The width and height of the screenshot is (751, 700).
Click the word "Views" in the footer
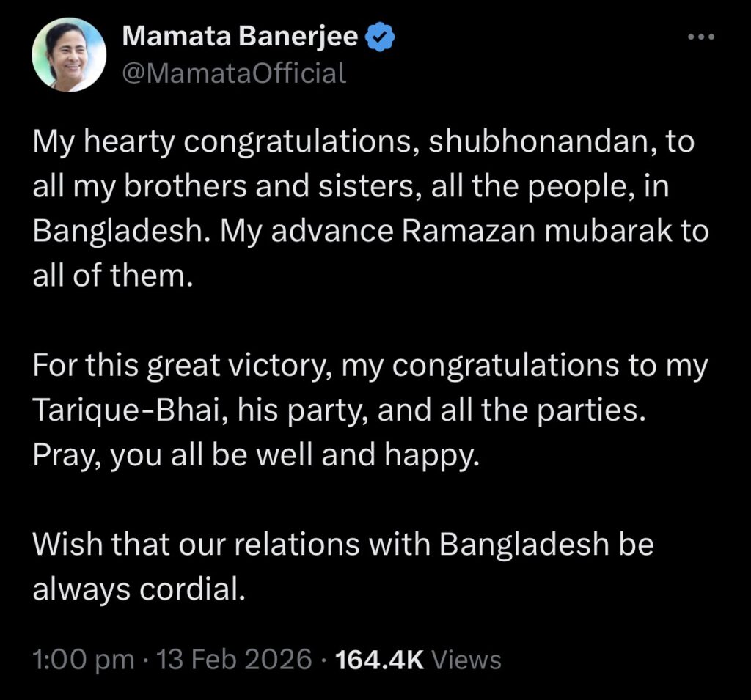pos(466,659)
